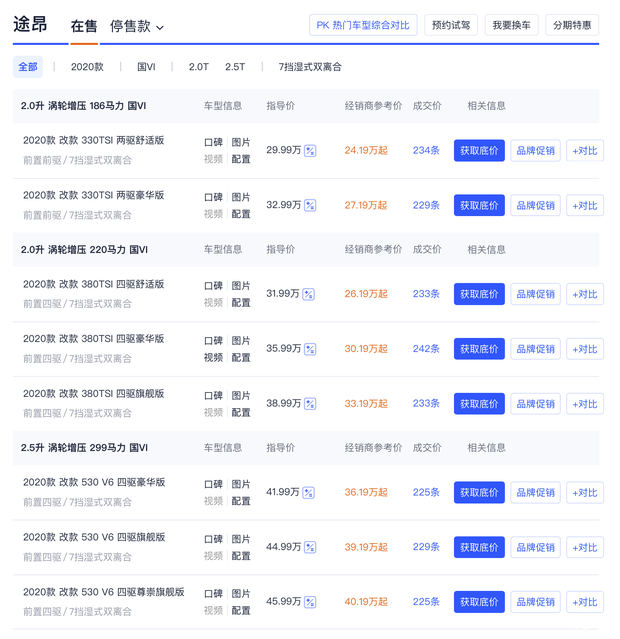620x639 pixels.
Task: Add 380TSI 四驱旗舰版 to comparison
Action: [585, 404]
